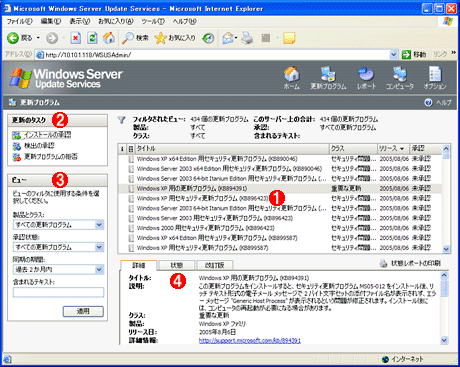Click the クラス column header

pyautogui.click(x=353, y=149)
